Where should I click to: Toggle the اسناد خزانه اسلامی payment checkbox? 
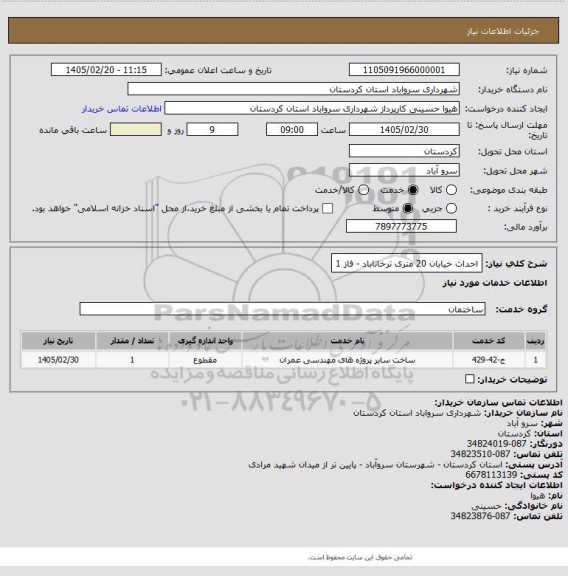(x=327, y=209)
